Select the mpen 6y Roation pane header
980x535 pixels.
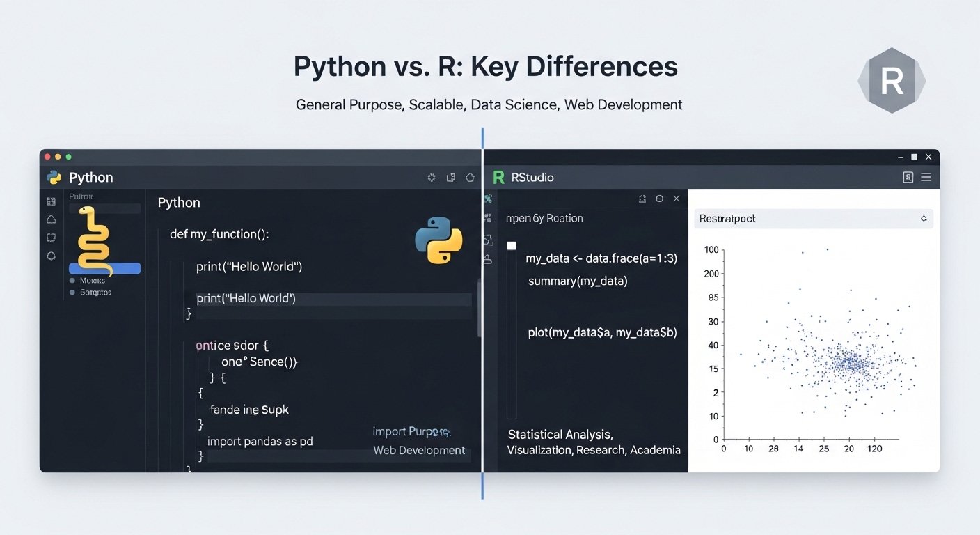pos(544,218)
